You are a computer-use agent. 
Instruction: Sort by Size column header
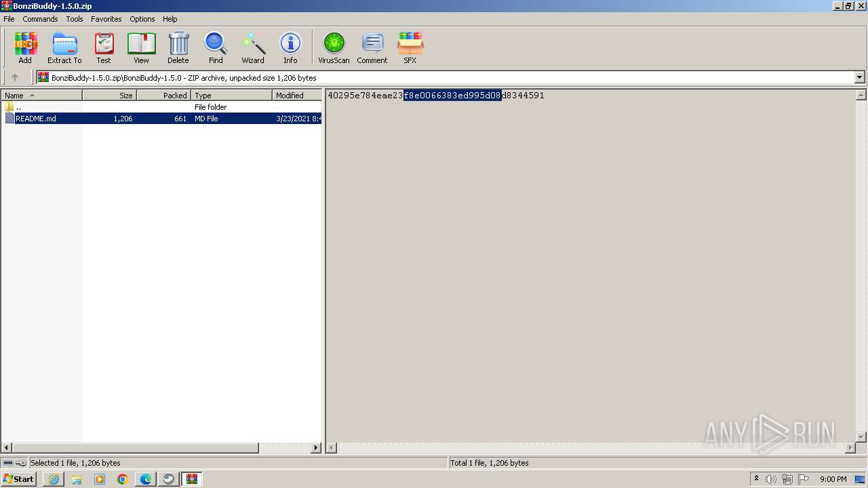(x=109, y=96)
